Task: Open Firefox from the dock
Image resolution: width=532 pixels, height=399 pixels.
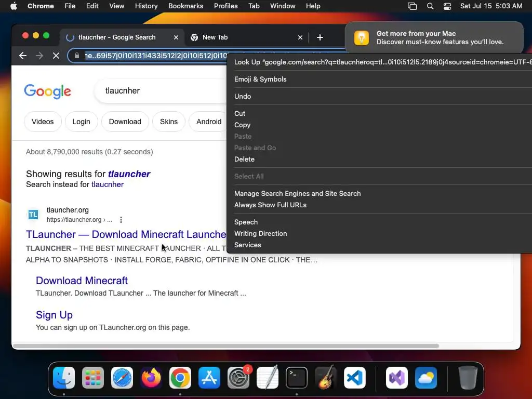Action: click(151, 378)
